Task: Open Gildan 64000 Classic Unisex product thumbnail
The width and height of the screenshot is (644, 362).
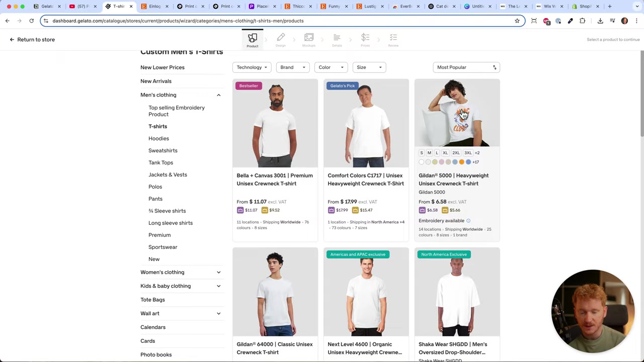Action: point(275,292)
